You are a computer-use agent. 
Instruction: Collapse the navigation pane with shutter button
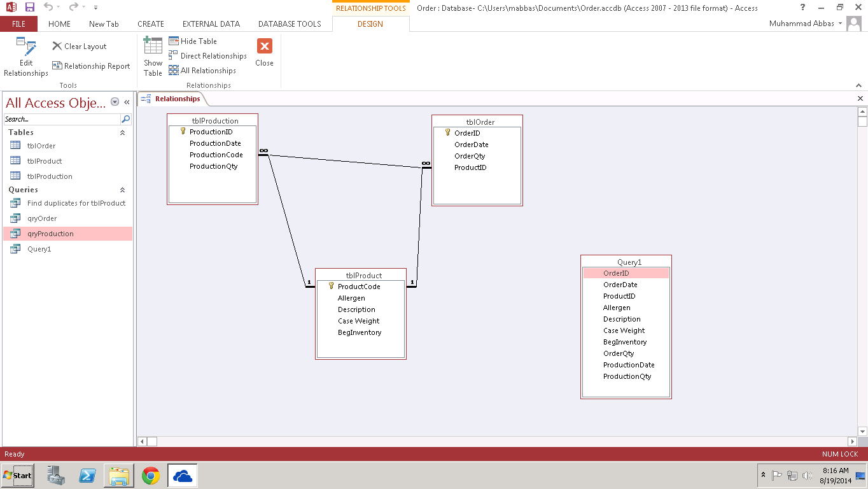click(x=127, y=102)
